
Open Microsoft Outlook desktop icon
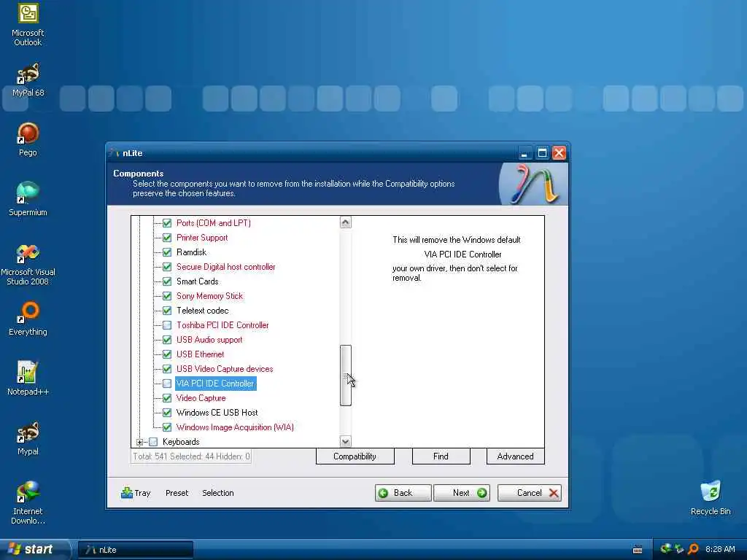pos(28,24)
